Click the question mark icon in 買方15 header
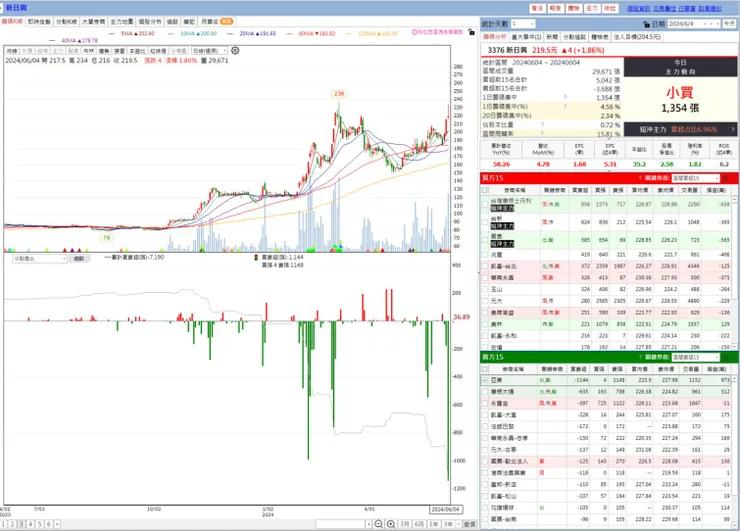The image size is (740, 531). pos(640,178)
